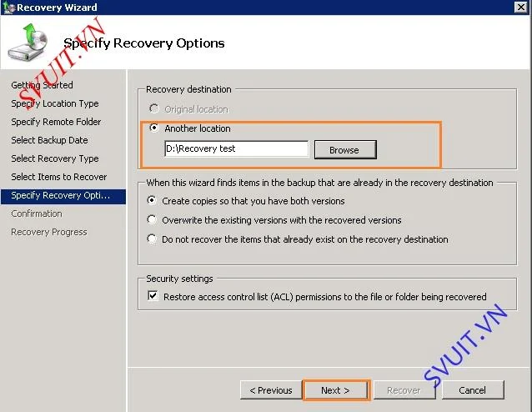Go to the Getting Started step
The image size is (532, 412).
[42, 85]
